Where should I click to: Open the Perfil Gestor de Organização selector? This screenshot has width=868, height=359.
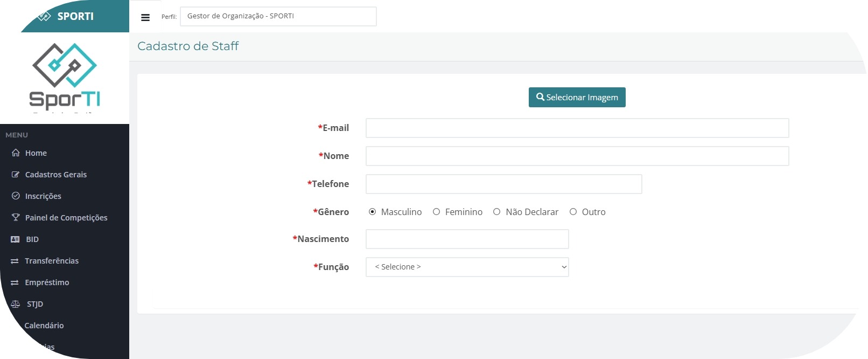[x=278, y=16]
